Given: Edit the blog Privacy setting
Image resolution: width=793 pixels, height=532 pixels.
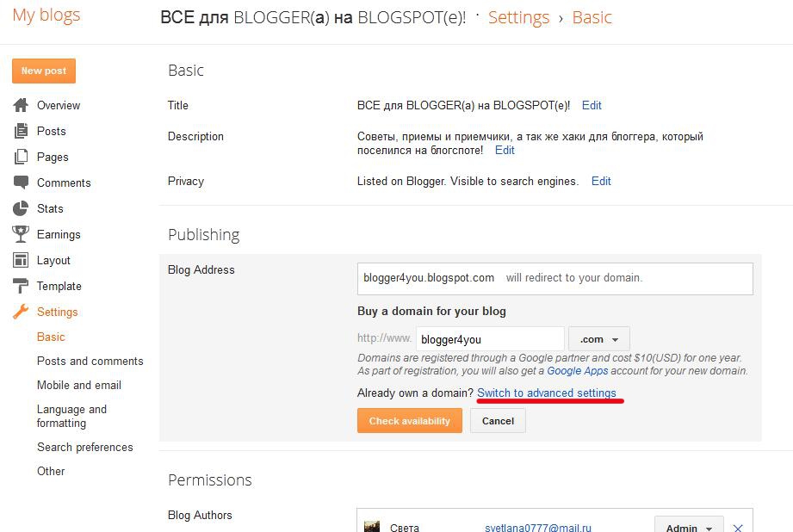Looking at the screenshot, I should [x=601, y=181].
